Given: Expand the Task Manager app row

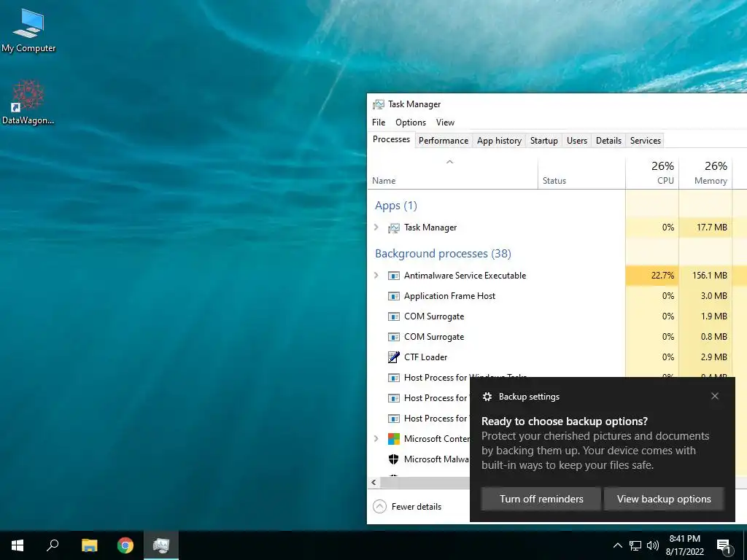Looking at the screenshot, I should coord(376,227).
